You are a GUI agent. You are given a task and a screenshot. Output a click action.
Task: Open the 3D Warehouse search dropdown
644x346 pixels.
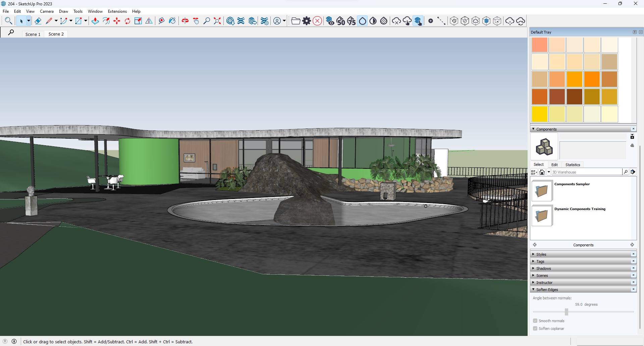549,171
